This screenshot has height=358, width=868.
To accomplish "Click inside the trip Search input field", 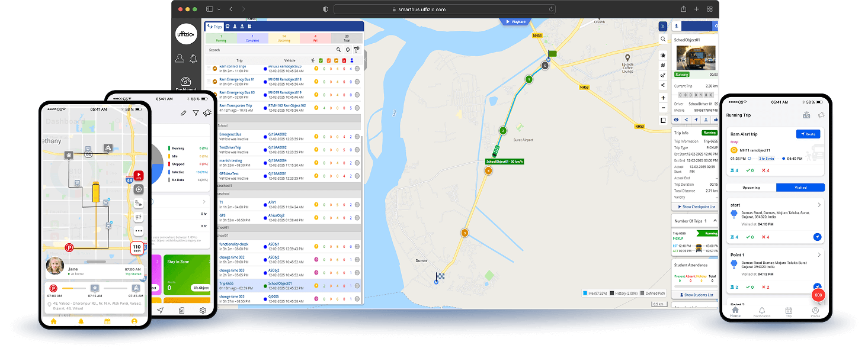I will [267, 50].
